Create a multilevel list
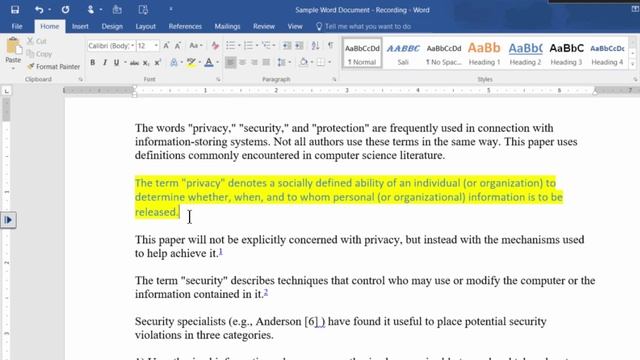 [267, 46]
